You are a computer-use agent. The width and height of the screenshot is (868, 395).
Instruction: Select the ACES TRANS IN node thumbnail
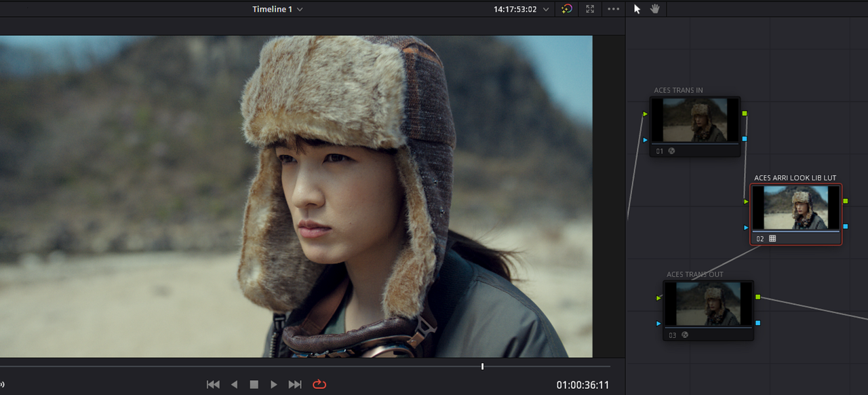coord(695,120)
